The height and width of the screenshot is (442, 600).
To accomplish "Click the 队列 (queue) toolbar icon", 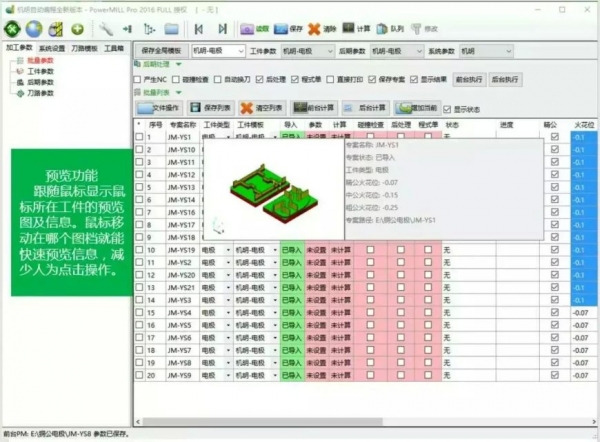I will pos(390,29).
